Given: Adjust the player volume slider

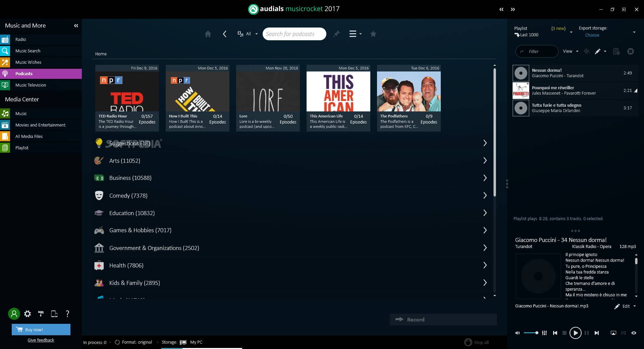Looking at the screenshot, I should click(531, 333).
